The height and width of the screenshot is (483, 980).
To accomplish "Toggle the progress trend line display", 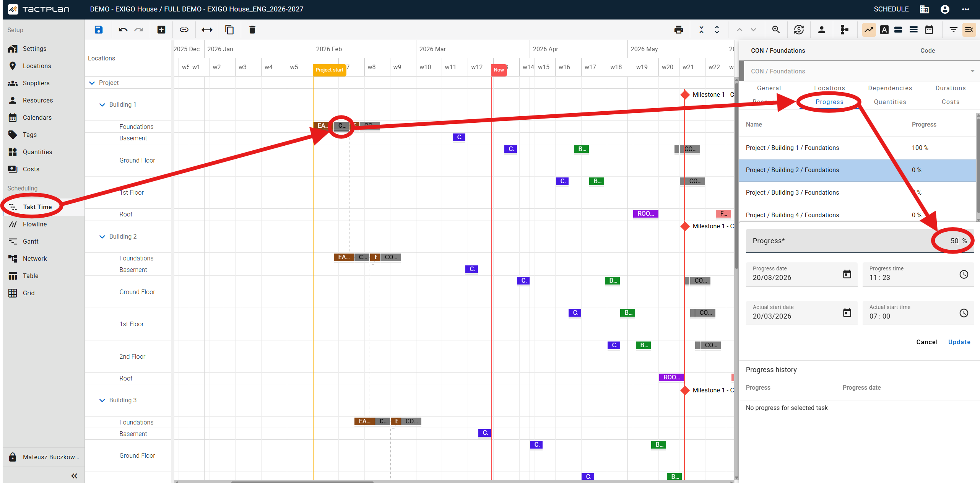I will (869, 30).
